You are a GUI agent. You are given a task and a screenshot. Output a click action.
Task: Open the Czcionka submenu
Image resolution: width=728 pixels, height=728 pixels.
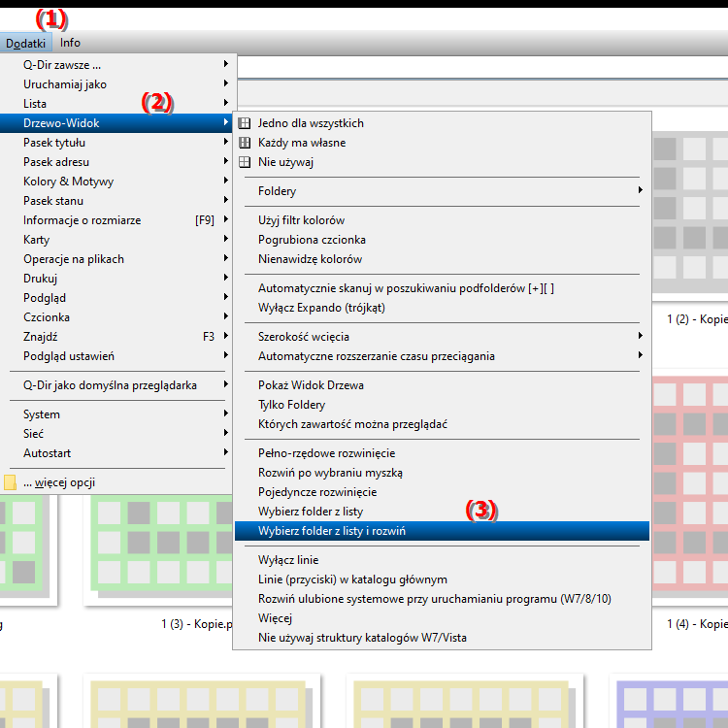116,317
